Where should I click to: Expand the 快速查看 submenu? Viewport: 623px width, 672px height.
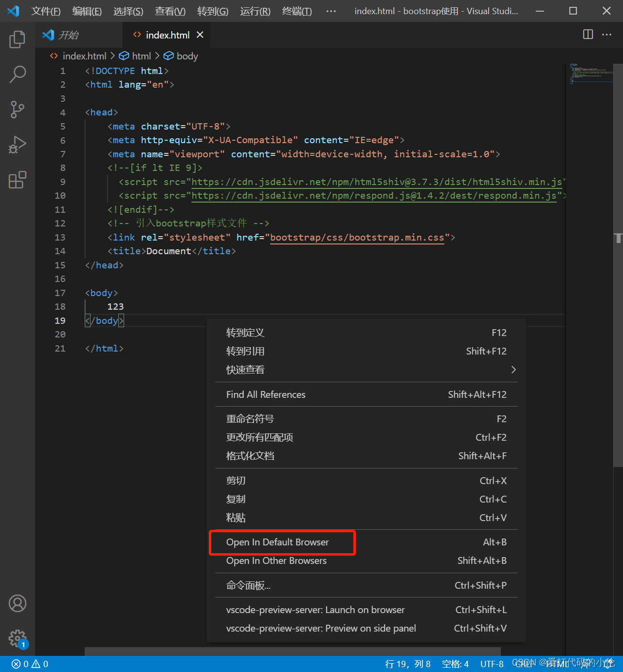coord(245,369)
